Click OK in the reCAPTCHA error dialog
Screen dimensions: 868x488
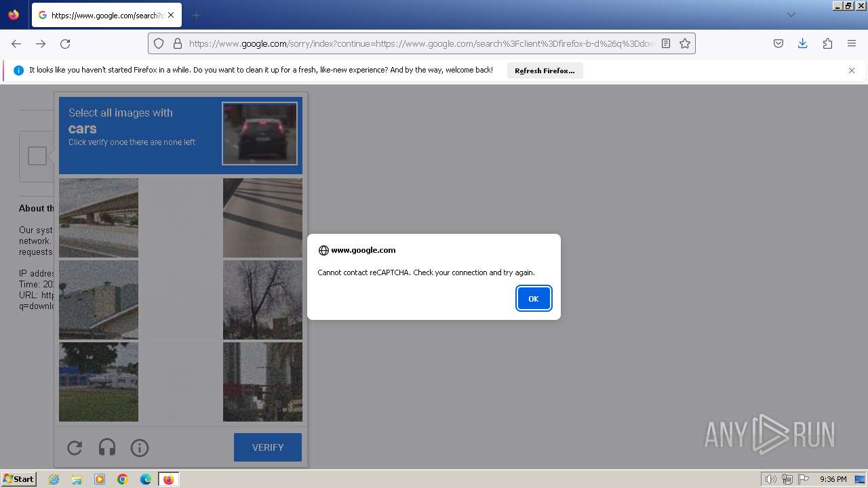(x=534, y=298)
